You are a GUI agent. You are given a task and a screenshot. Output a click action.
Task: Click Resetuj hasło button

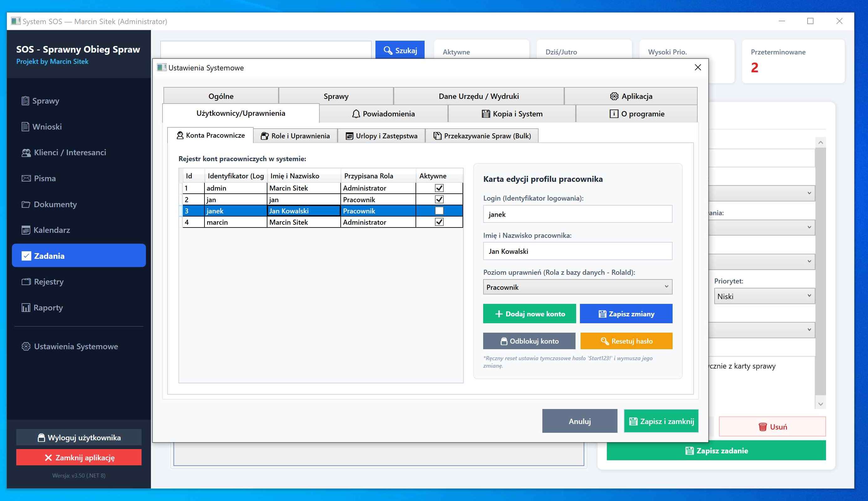626,341
